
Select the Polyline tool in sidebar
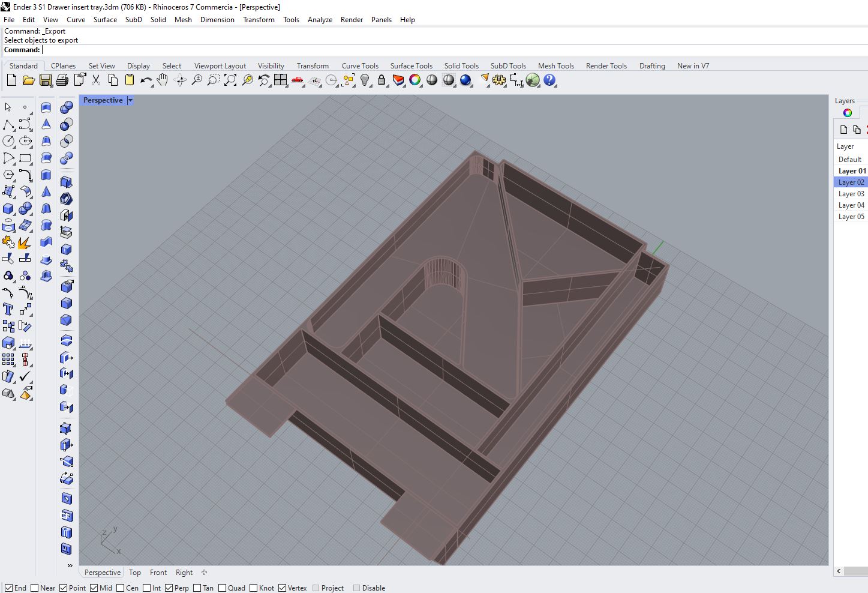pyautogui.click(x=8, y=124)
